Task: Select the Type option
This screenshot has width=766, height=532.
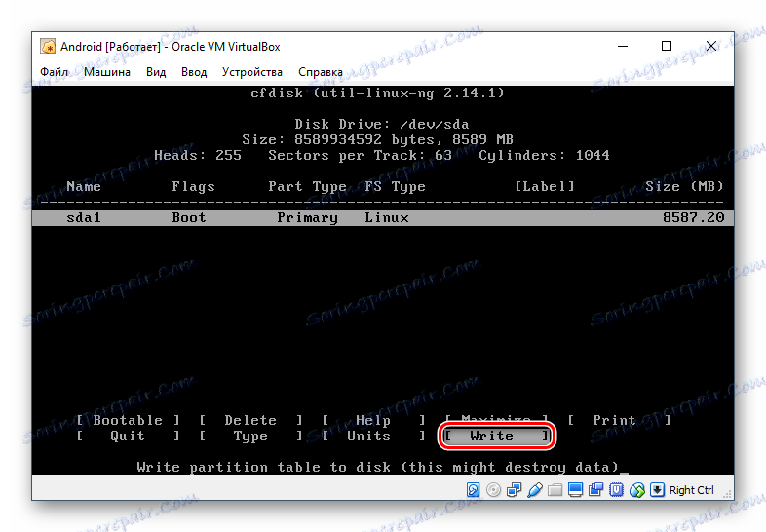Action: click(250, 436)
